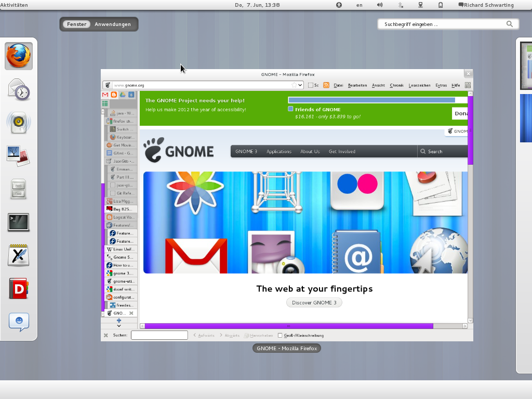Launch Firefox from the dash
Image resolution: width=532 pixels, height=399 pixels.
tap(19, 56)
